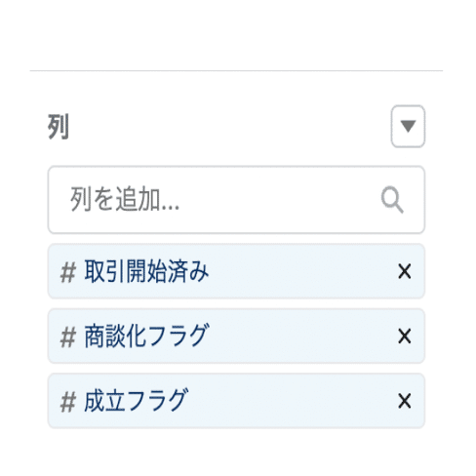This screenshot has width=476, height=476.
Task: Click empty space inside the 成立フラグ pill
Action: coord(293,401)
